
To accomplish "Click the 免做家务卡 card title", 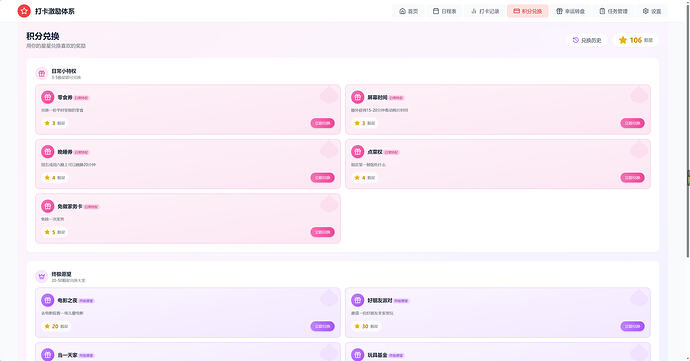I will coord(70,206).
